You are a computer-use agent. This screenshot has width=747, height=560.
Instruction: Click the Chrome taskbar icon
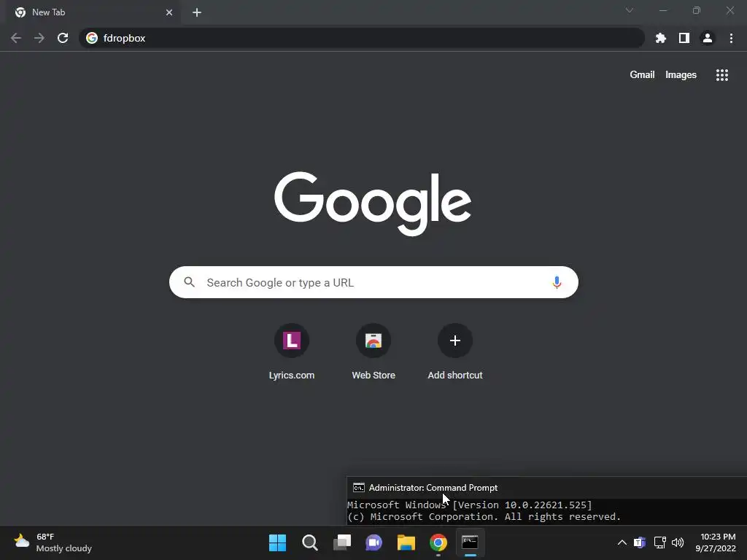coord(438,542)
